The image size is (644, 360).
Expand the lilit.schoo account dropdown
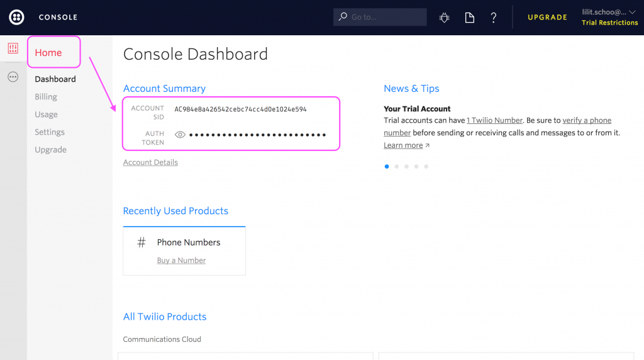[x=609, y=13]
